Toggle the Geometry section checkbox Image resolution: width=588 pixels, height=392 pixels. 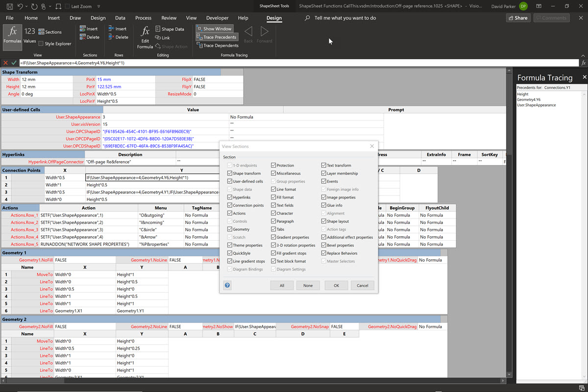[230, 229]
